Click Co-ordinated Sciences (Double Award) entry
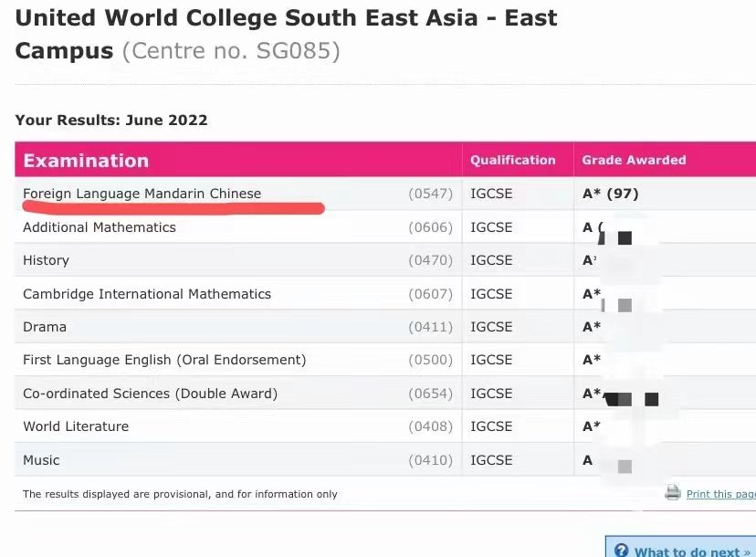Screen dimensions: 756x557 click(150, 394)
